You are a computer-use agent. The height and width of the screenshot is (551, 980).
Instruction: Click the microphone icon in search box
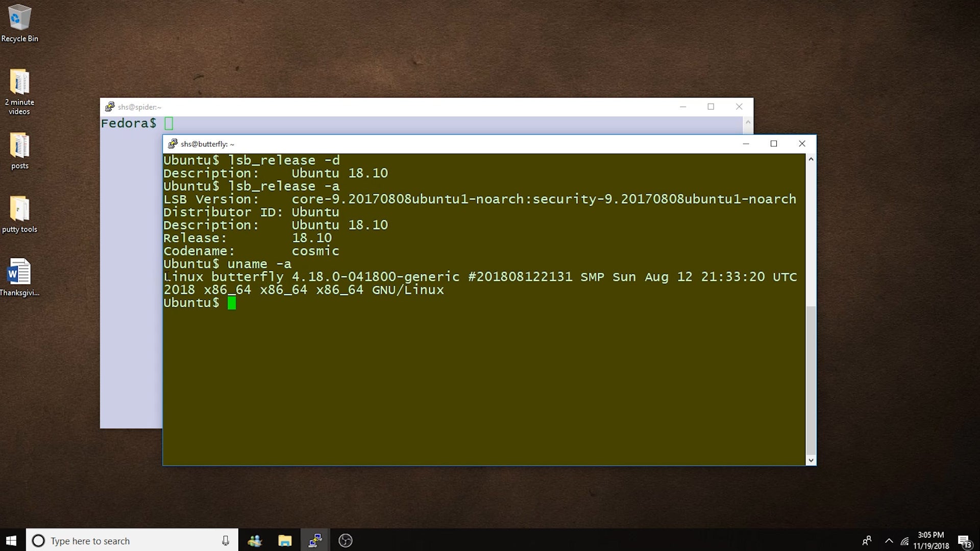click(225, 541)
